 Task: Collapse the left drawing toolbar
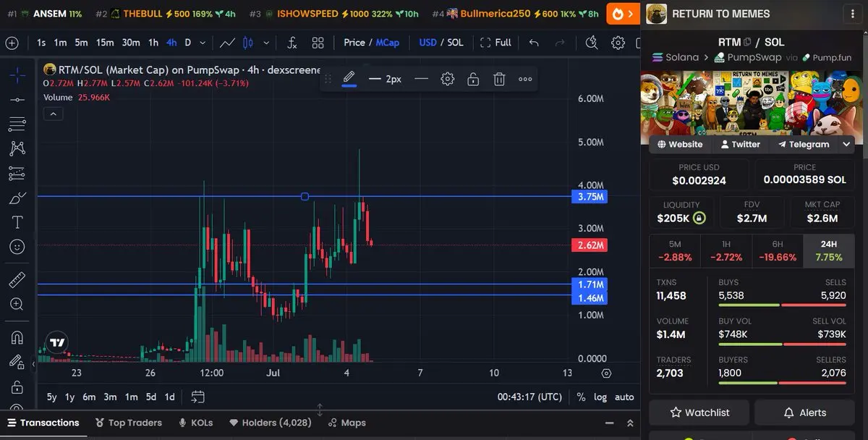33,365
